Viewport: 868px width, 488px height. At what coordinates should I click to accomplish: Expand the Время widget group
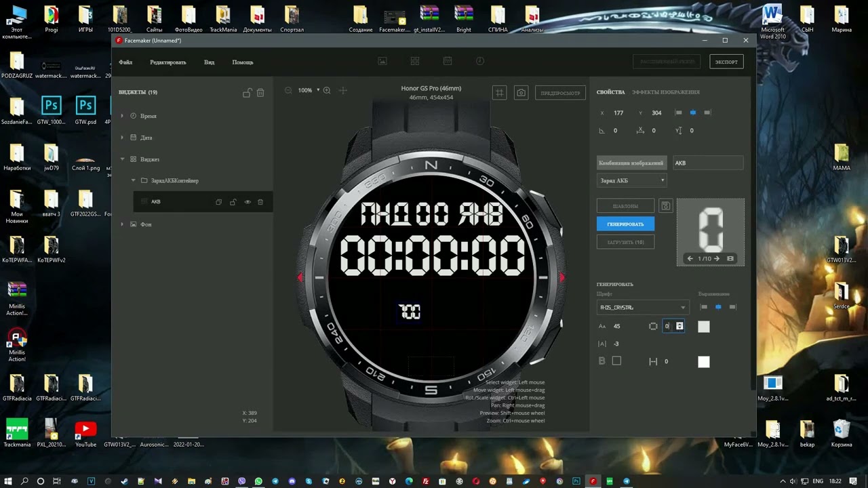click(x=122, y=116)
